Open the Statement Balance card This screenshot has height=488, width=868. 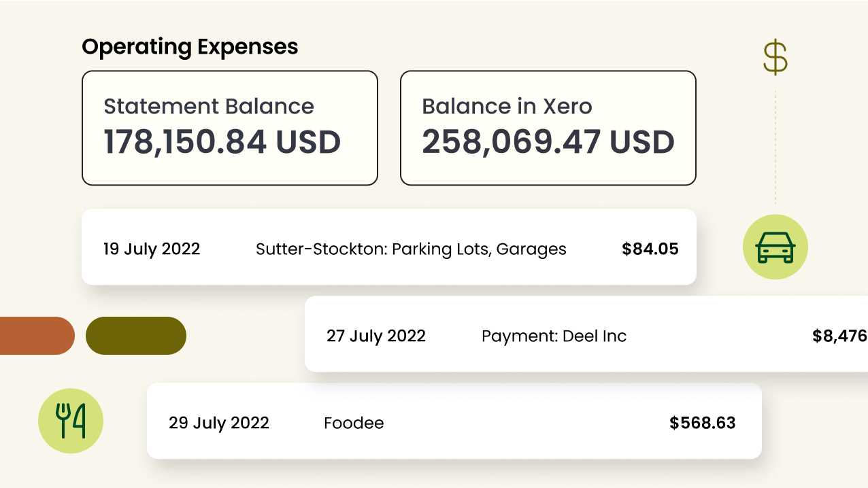click(230, 128)
